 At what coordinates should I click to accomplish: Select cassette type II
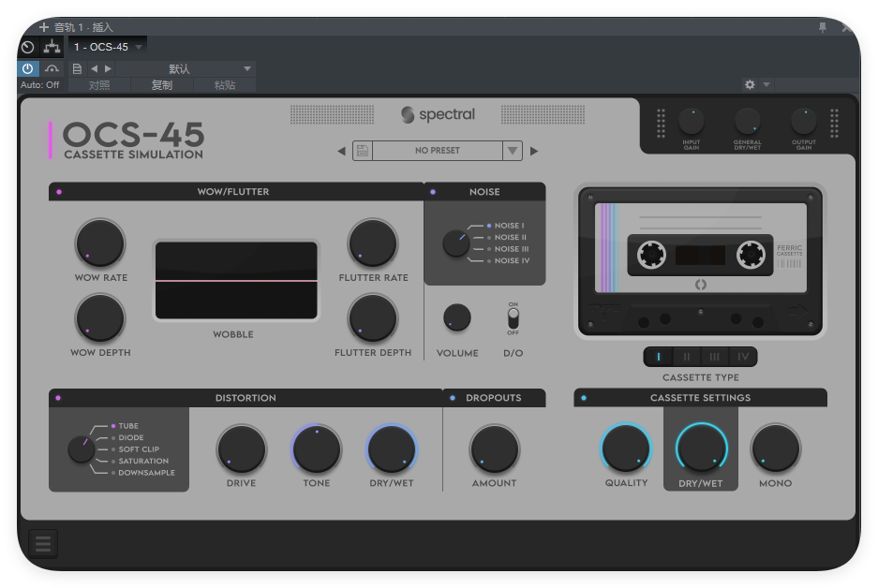(x=687, y=357)
